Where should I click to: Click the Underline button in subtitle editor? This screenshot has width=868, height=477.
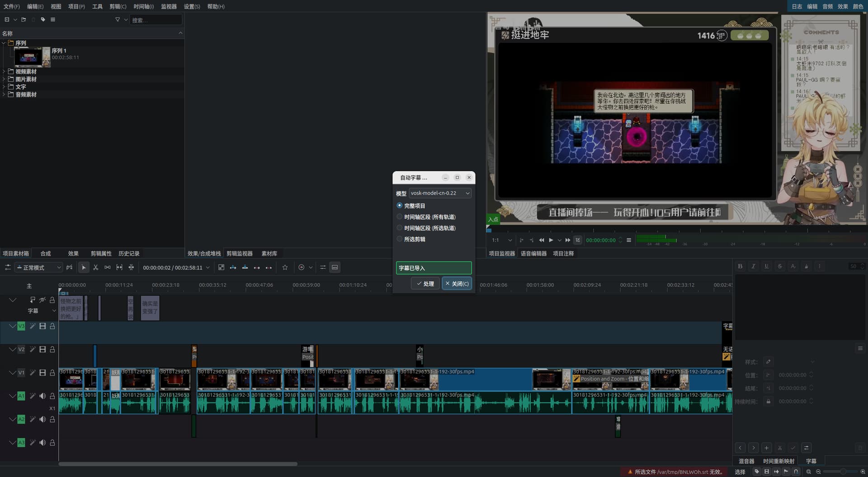(x=766, y=266)
